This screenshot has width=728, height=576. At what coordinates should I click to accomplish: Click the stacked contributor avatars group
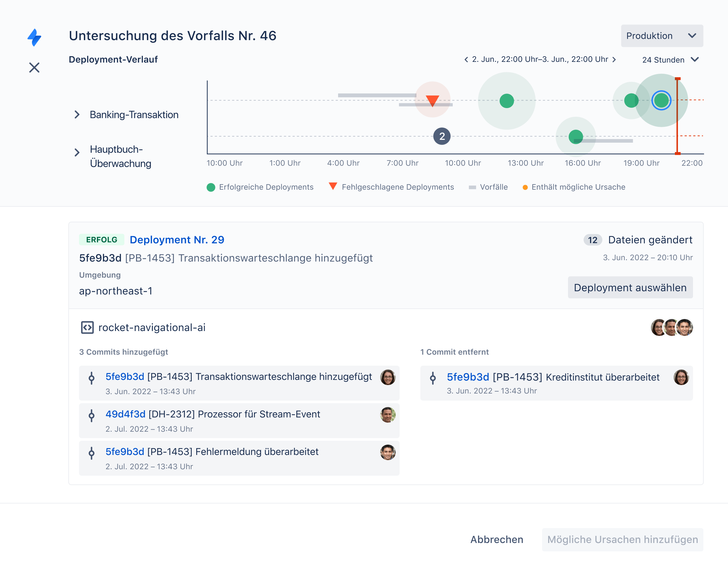672,327
